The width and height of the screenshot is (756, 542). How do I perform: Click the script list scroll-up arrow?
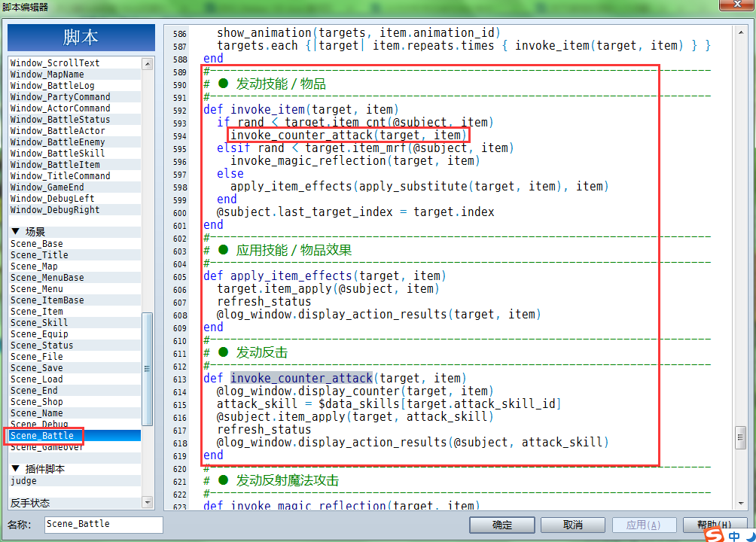(x=148, y=64)
